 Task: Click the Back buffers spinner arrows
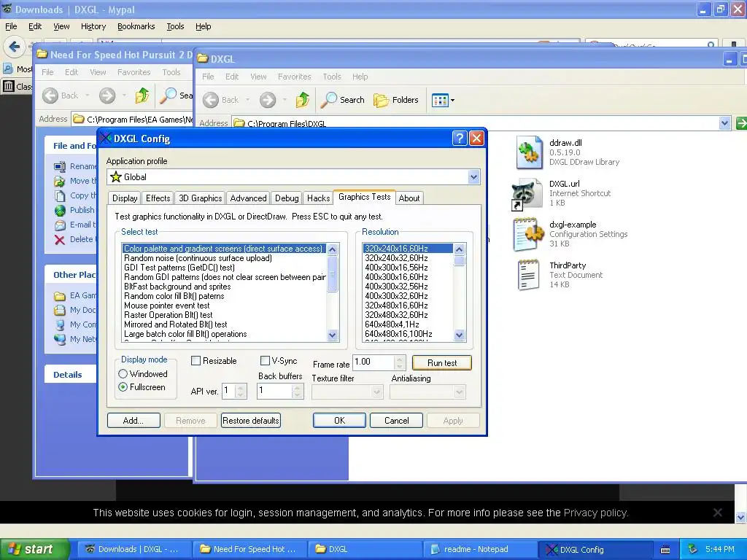(298, 392)
